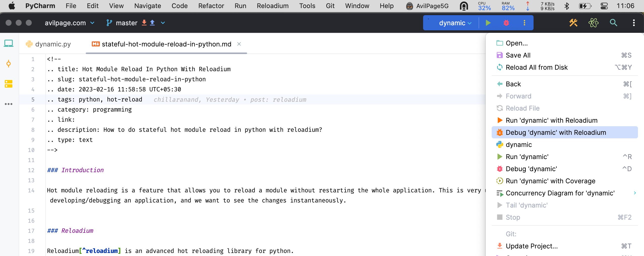
Task: Select Debug 'dynamic' with Reloadium
Action: 556,132
